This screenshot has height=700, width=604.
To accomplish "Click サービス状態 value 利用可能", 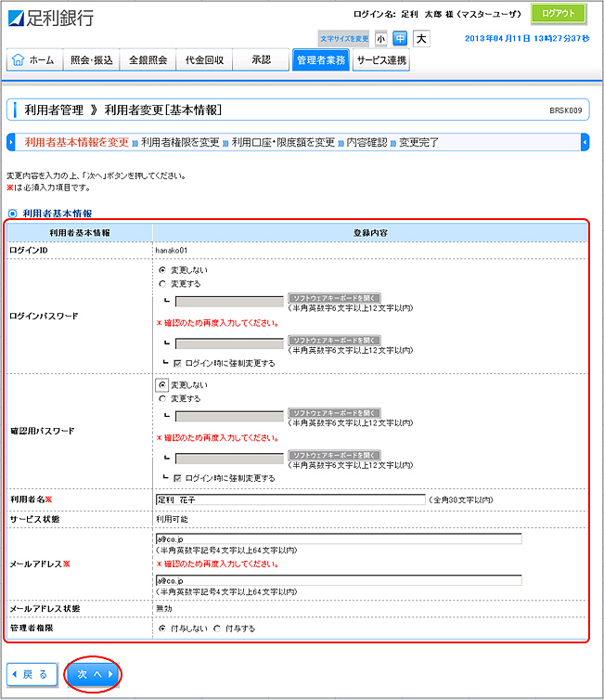I will pyautogui.click(x=172, y=519).
